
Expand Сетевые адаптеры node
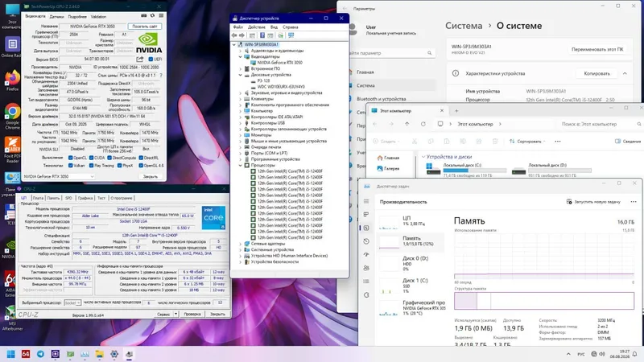click(x=241, y=244)
